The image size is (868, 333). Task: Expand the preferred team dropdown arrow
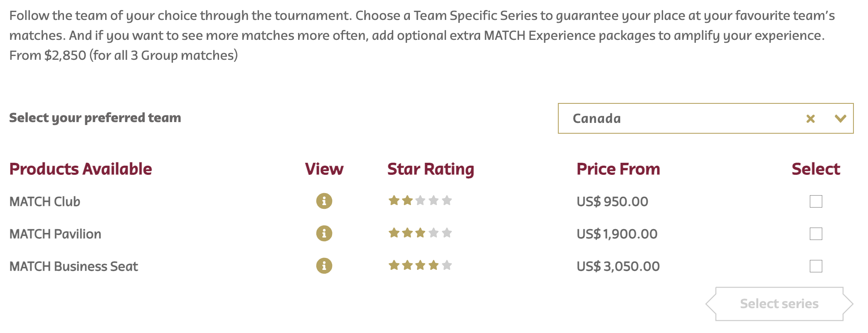[x=840, y=119]
